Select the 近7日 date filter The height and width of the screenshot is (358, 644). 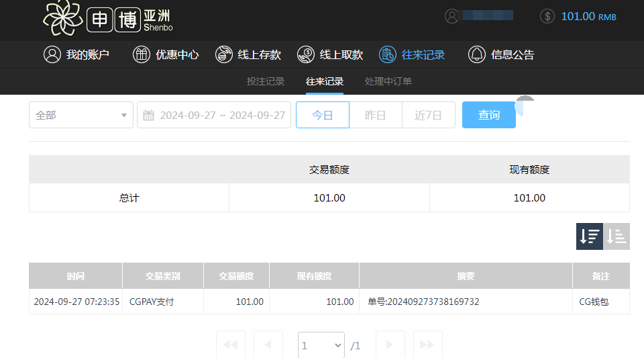pos(429,115)
